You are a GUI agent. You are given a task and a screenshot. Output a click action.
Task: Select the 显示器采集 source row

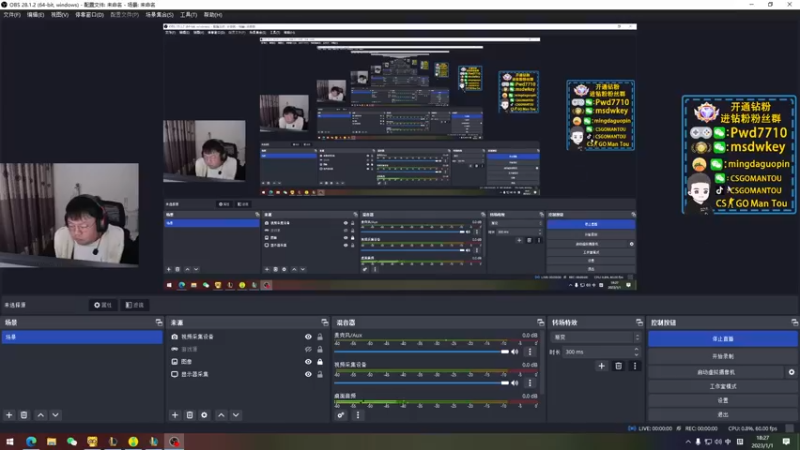248,374
